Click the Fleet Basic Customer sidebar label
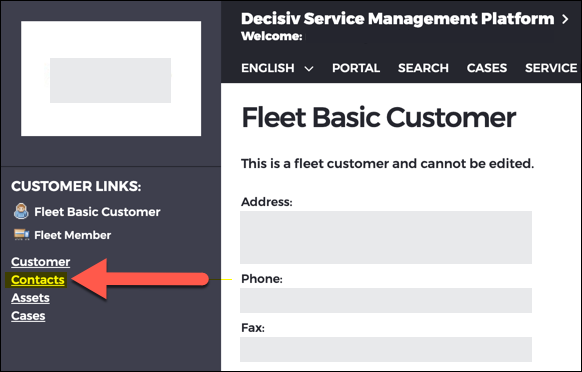 (97, 212)
